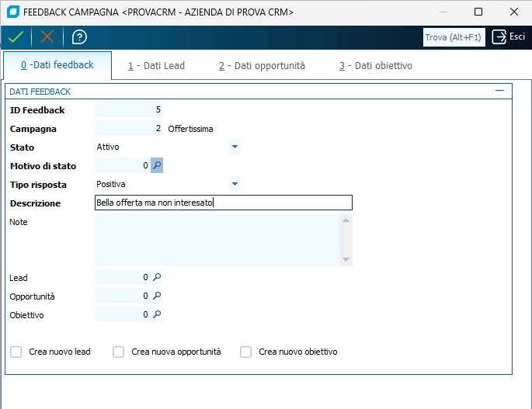Open Motivo di stato lookup magnifier

[157, 165]
